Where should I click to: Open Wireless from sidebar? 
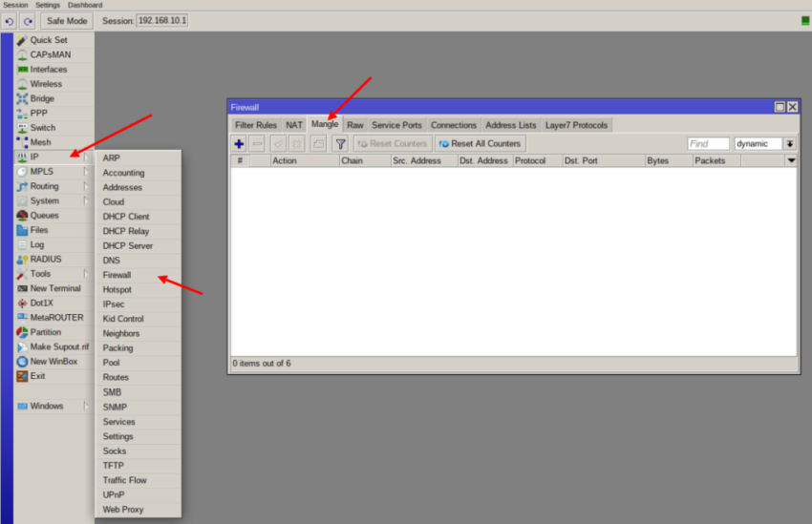[x=53, y=84]
